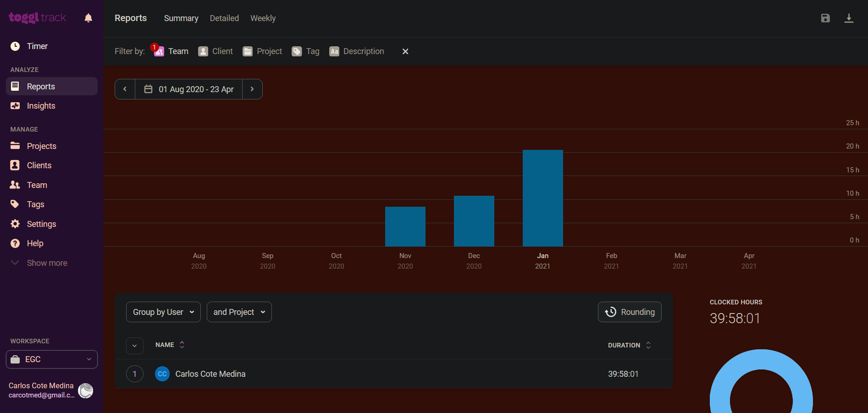Open Tags management
The image size is (868, 413).
point(52,204)
